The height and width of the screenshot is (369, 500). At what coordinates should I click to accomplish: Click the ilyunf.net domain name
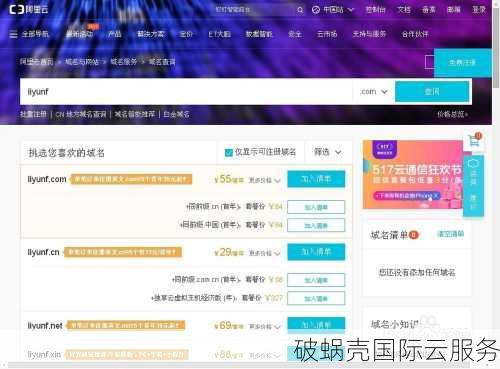coord(45,325)
